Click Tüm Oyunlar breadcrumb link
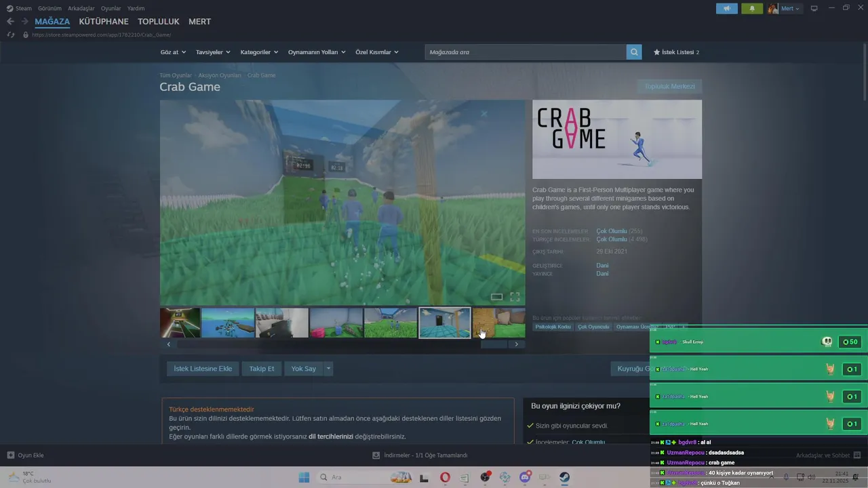 tap(176, 75)
